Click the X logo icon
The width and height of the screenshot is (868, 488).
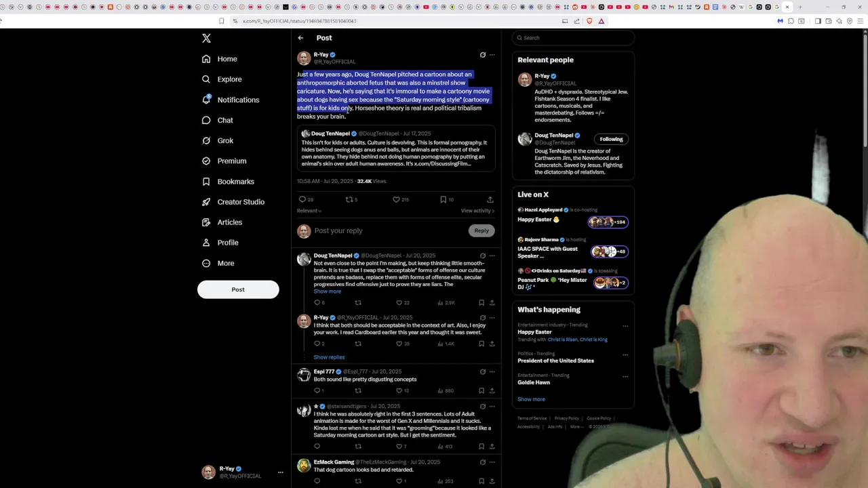[206, 39]
